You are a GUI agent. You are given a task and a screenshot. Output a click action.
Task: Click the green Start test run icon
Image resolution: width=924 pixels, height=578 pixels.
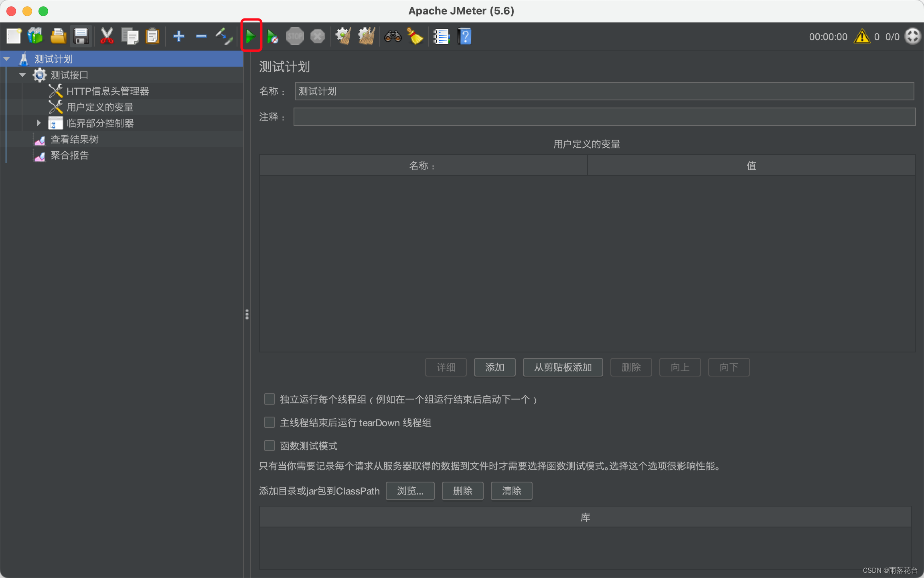coord(251,37)
